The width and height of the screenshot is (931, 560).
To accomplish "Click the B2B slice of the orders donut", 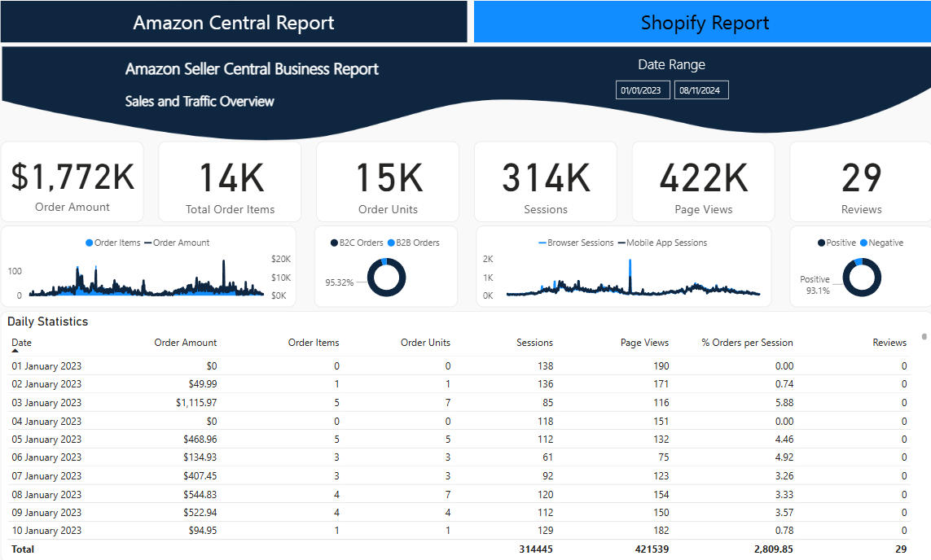I will coord(384,261).
